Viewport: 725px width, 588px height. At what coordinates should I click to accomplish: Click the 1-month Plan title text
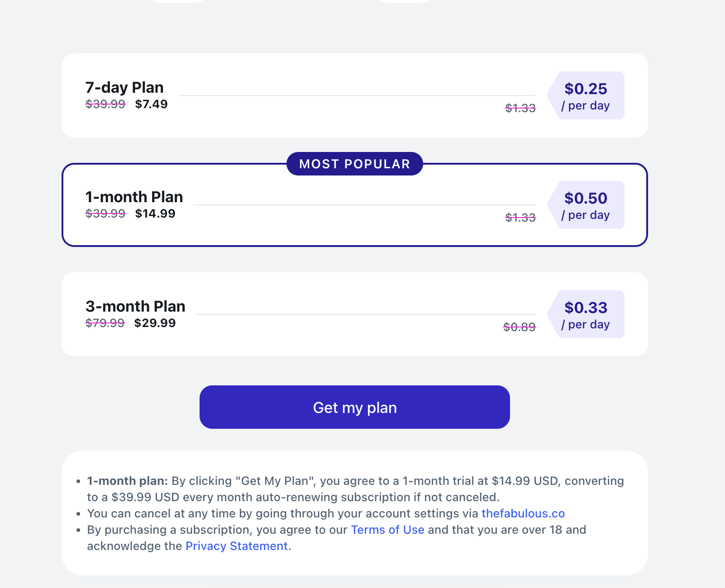pyautogui.click(x=134, y=197)
